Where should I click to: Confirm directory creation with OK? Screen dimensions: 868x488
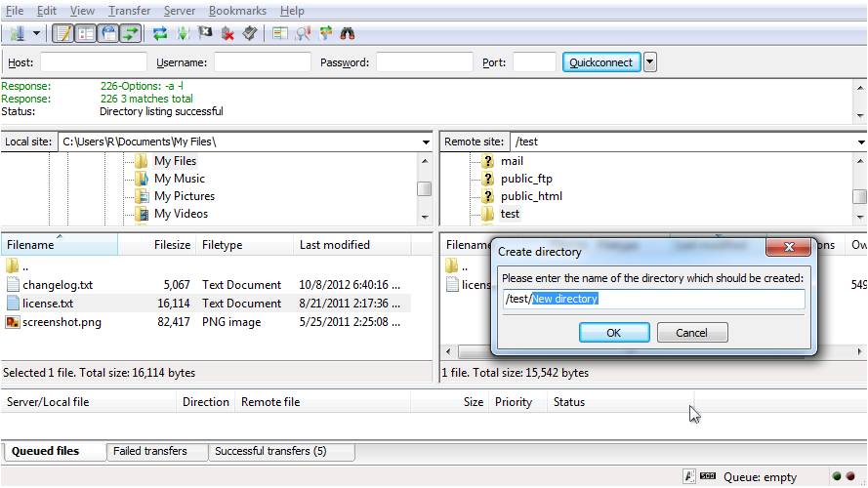pyautogui.click(x=614, y=333)
